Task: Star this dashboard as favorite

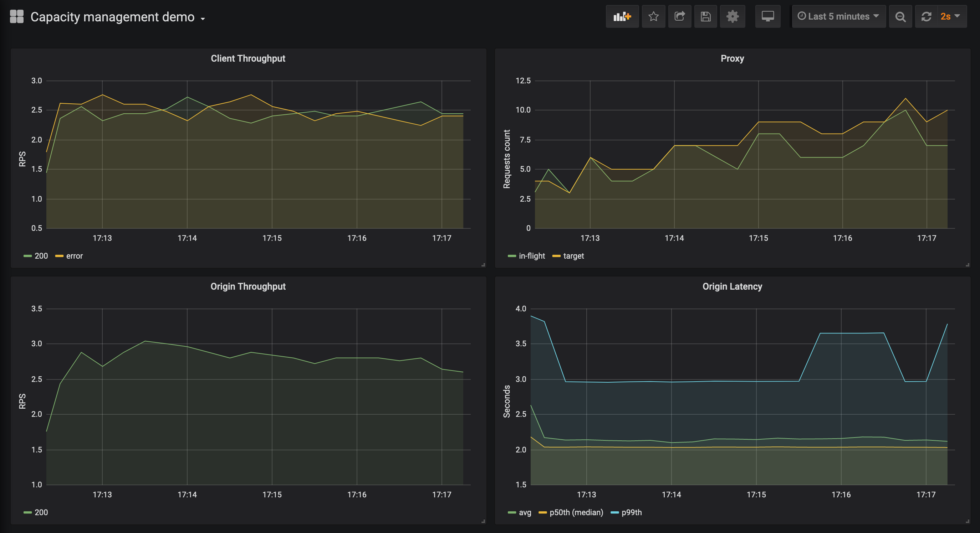Action: click(653, 16)
